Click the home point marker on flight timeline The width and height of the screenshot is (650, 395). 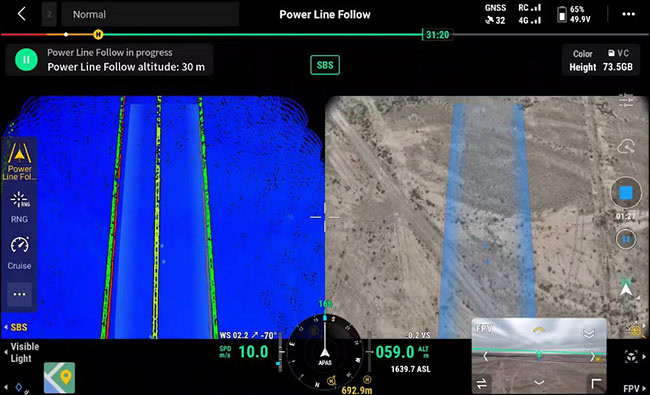pos(98,34)
